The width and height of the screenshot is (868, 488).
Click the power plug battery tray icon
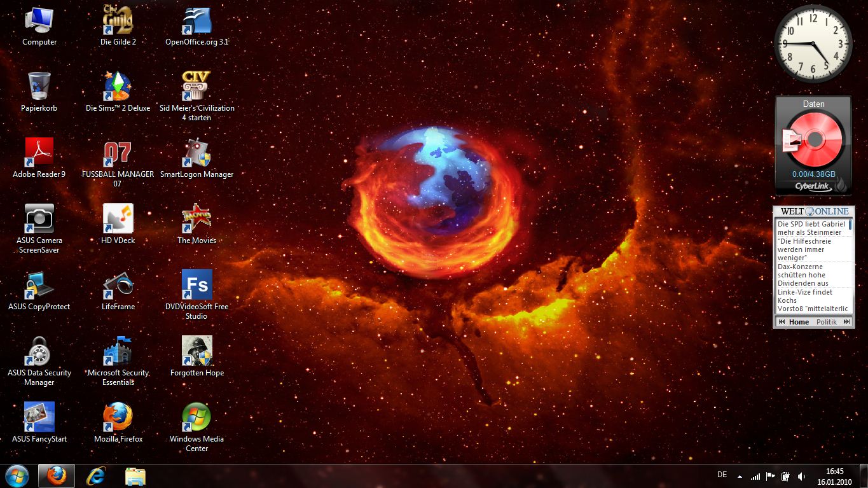click(x=786, y=476)
